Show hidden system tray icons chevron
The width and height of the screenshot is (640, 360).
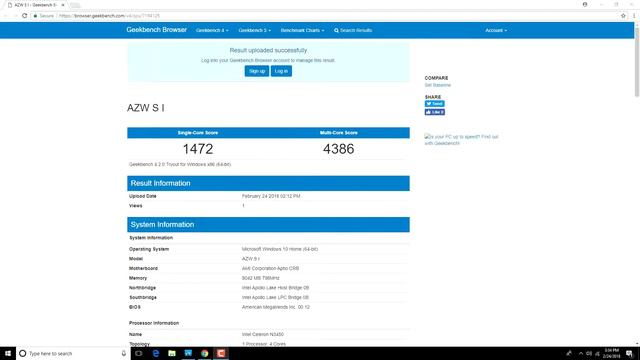tap(581, 353)
